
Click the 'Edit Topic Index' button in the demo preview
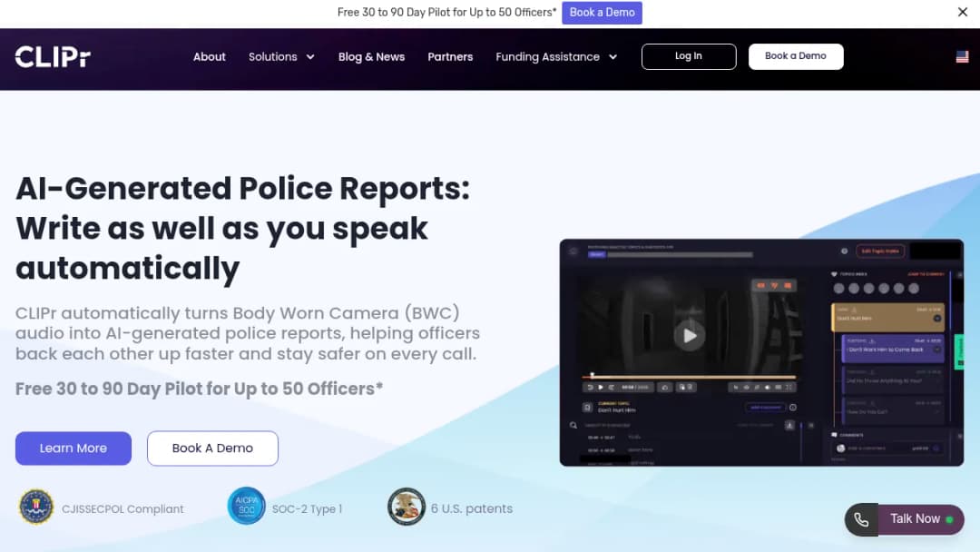coord(880,251)
